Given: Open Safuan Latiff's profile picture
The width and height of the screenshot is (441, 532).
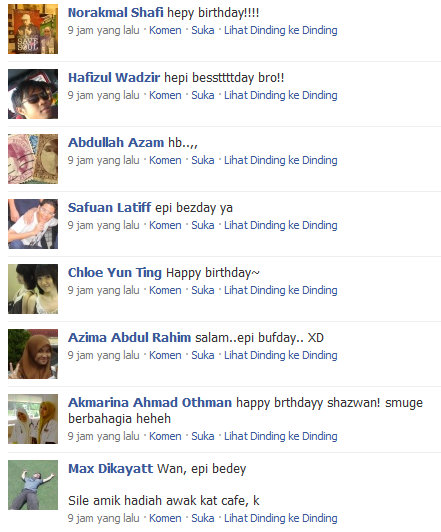Looking at the screenshot, I should tap(33, 224).
